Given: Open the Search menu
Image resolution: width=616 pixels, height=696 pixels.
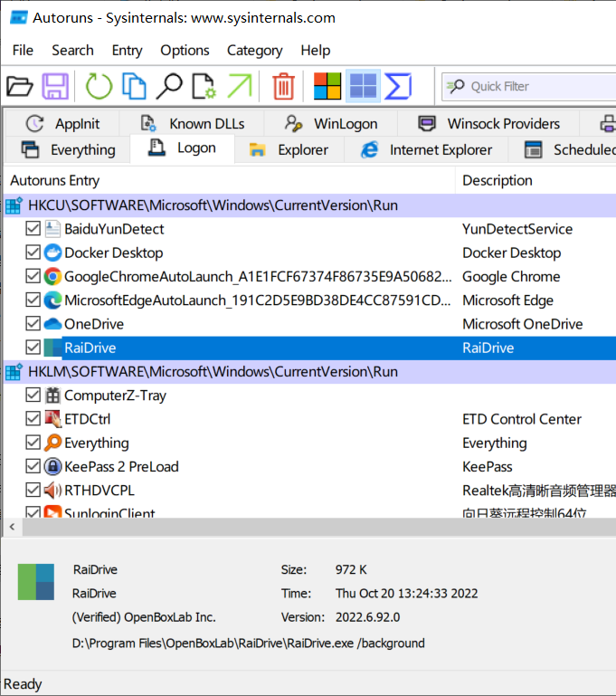Looking at the screenshot, I should click(x=72, y=50).
